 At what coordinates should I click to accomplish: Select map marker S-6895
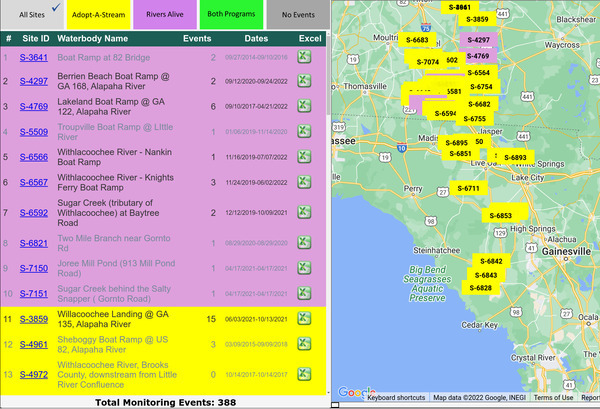point(457,143)
